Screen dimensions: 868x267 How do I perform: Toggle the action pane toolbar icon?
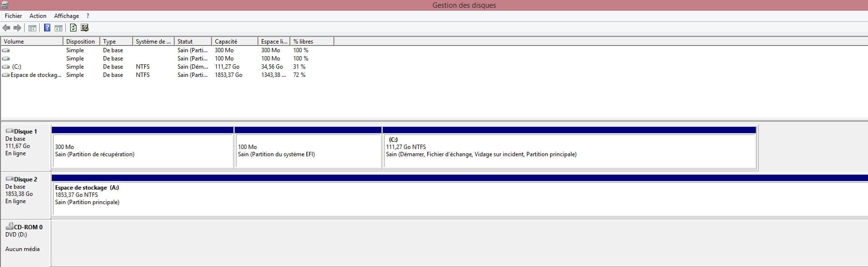[59, 28]
